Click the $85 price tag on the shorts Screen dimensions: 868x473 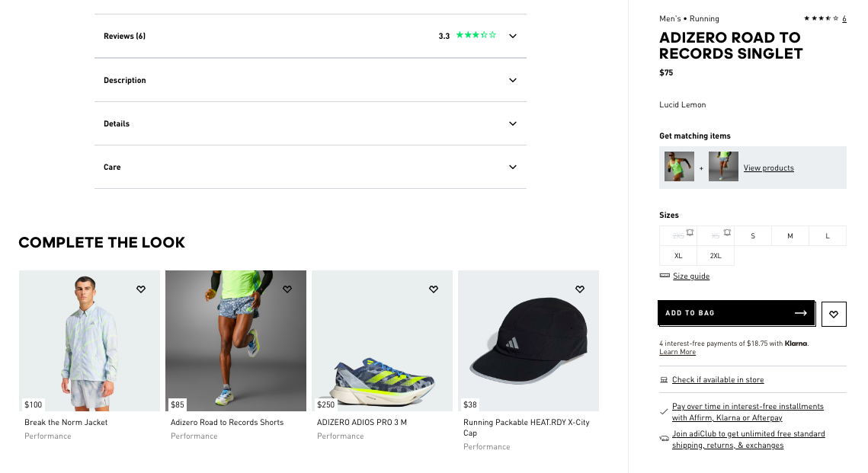point(178,404)
